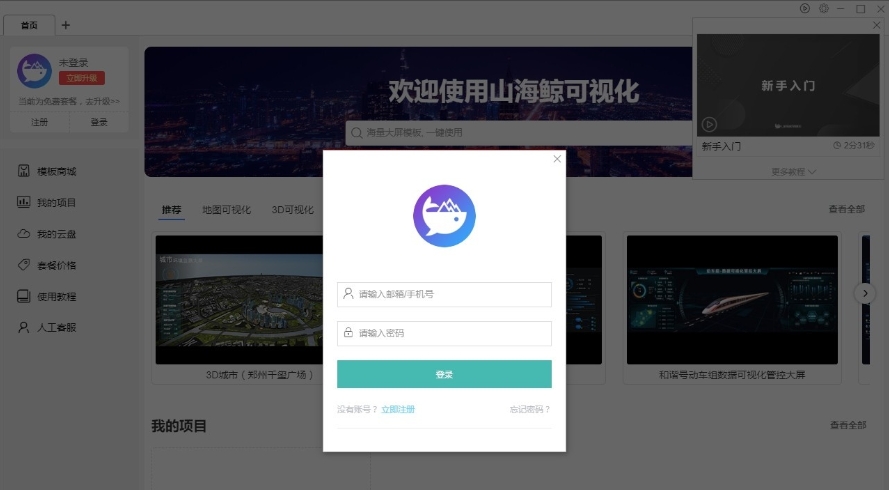This screenshot has width=889, height=490.
Task: Focus the password input field
Action: tap(444, 333)
